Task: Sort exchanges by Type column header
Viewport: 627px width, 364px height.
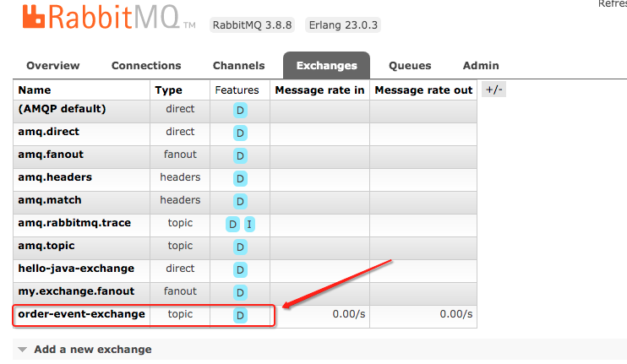Action: tap(167, 90)
